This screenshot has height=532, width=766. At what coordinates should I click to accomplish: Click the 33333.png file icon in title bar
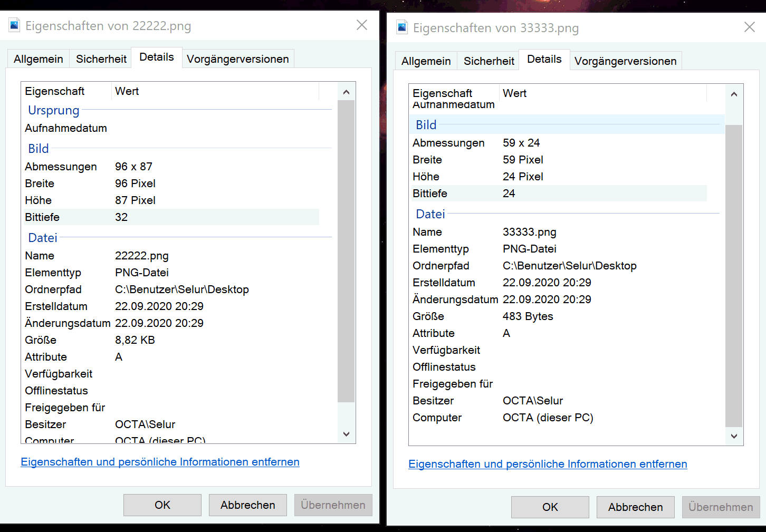pos(402,27)
